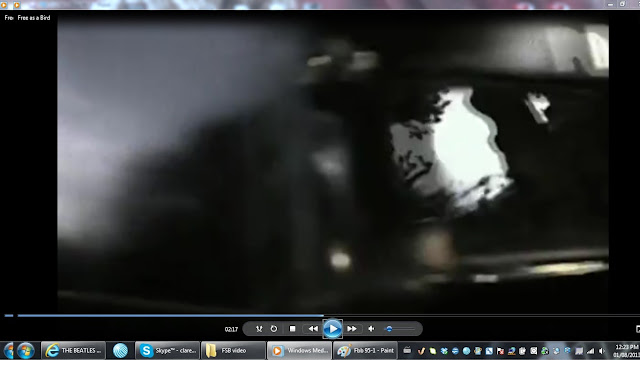The image size is (640, 373).
Task: Open the blue globe taskbar app
Action: (120, 351)
